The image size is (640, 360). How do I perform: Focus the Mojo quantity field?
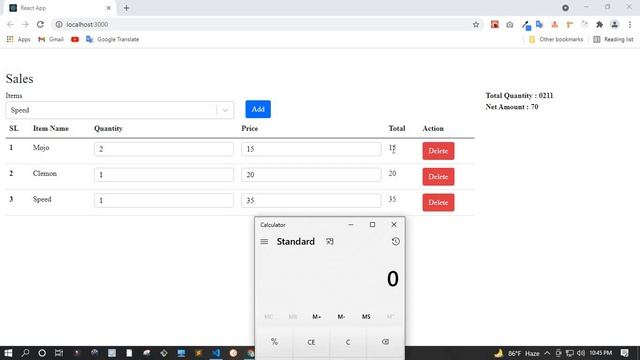pos(164,149)
